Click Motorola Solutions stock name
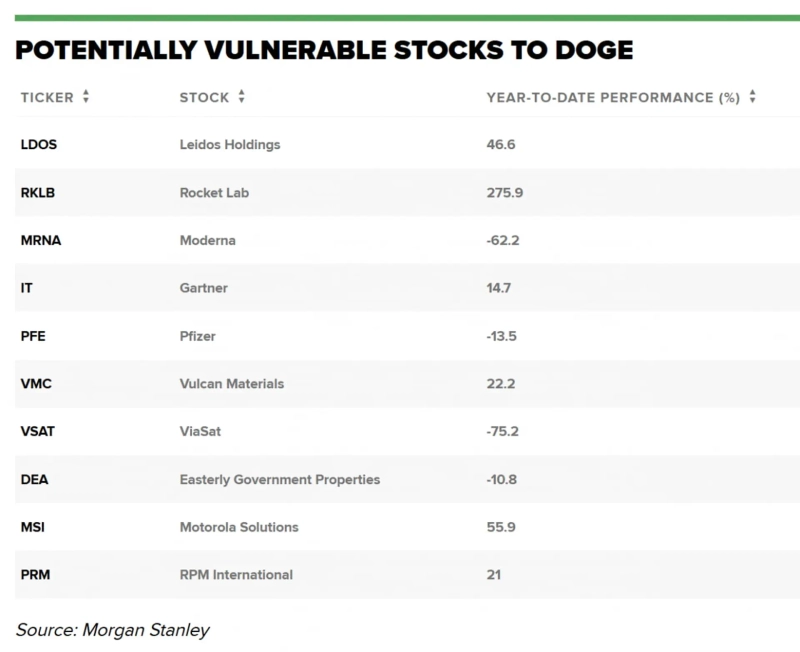The image size is (800, 652). click(238, 527)
